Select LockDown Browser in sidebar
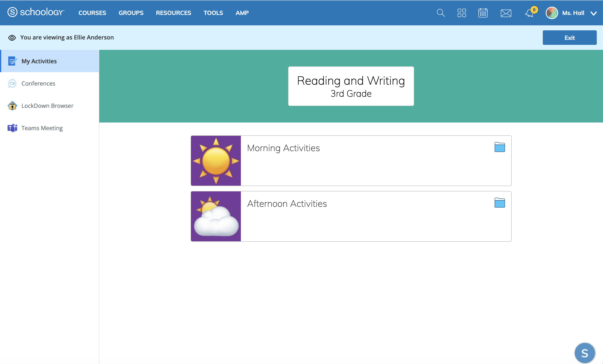The width and height of the screenshot is (603, 364). 47,106
